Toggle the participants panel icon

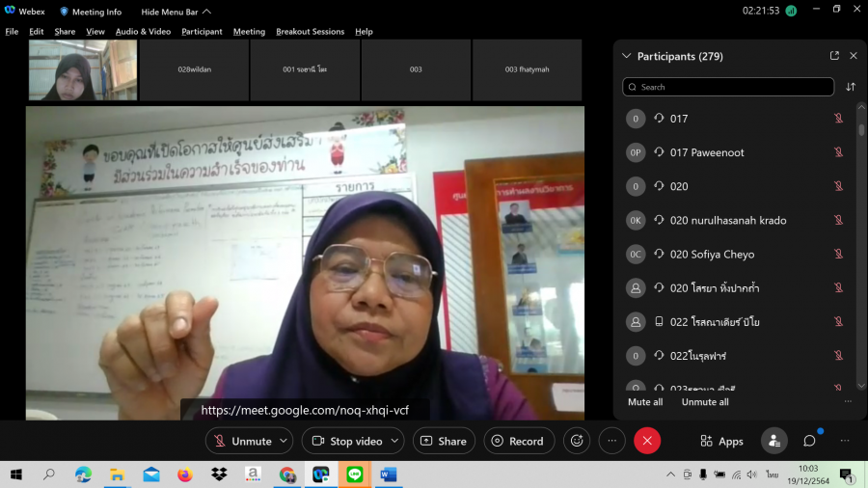click(x=773, y=441)
